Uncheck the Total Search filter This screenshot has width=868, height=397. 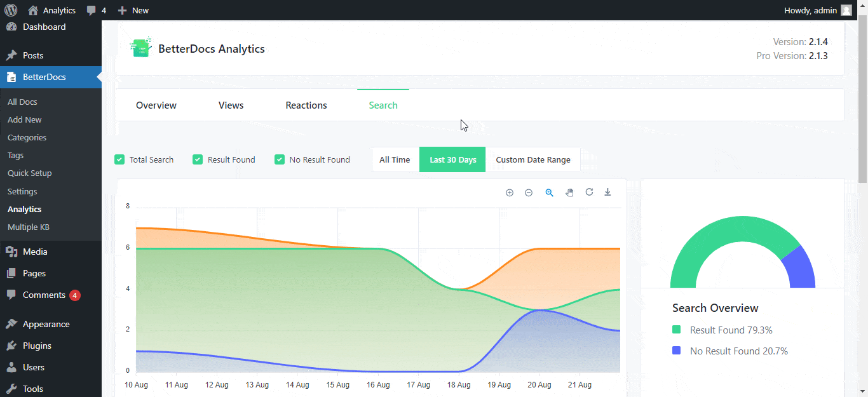pos(119,159)
